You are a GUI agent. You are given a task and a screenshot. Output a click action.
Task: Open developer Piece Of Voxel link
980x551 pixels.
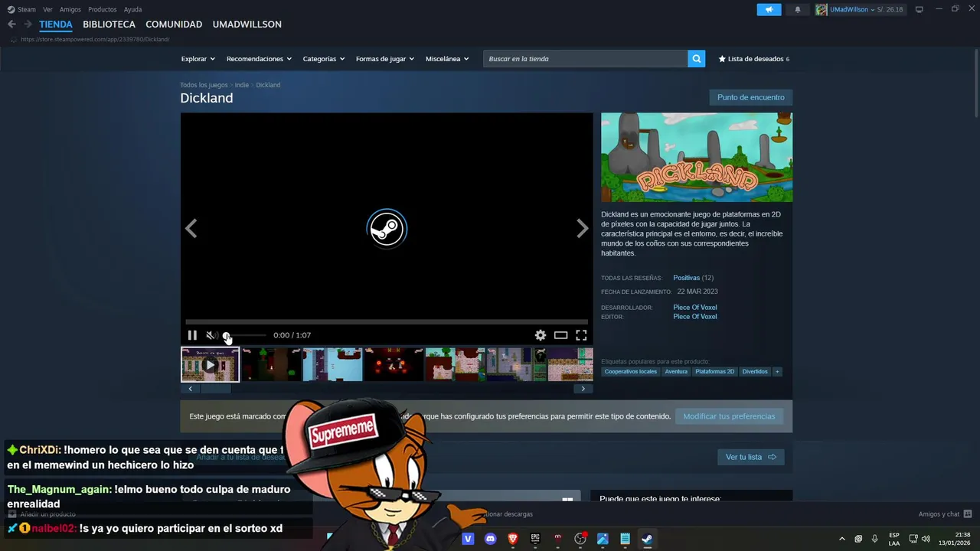(695, 308)
